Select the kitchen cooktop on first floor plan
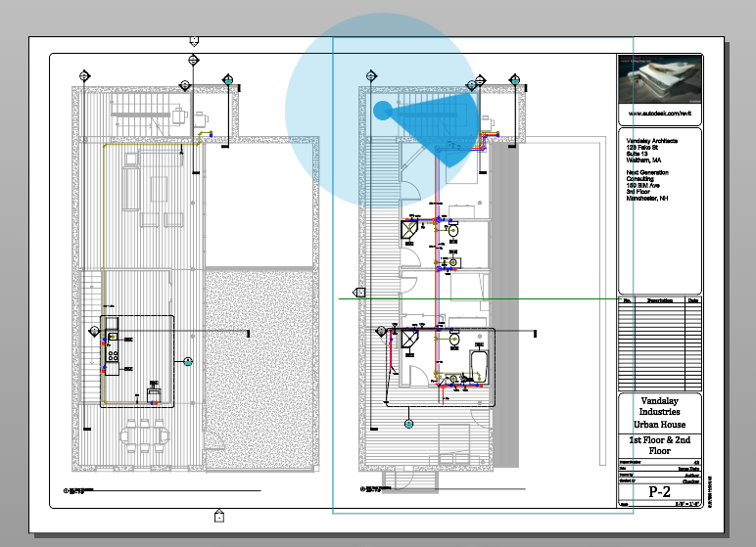 coord(113,356)
